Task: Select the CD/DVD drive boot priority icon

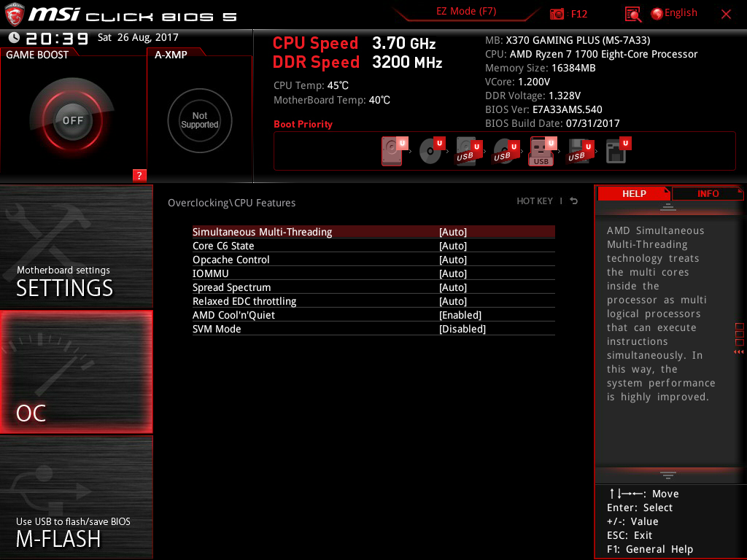Action: point(432,151)
